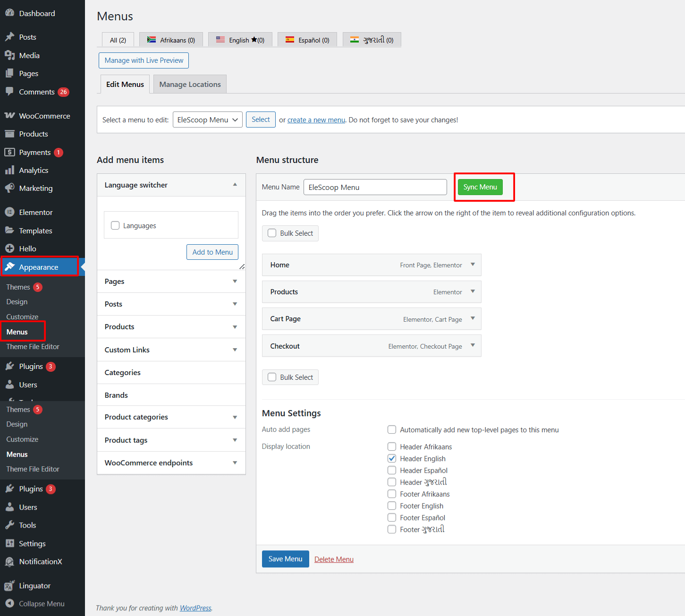Switch to the Manage Locations tab
Screen dimensions: 685x616
click(190, 84)
